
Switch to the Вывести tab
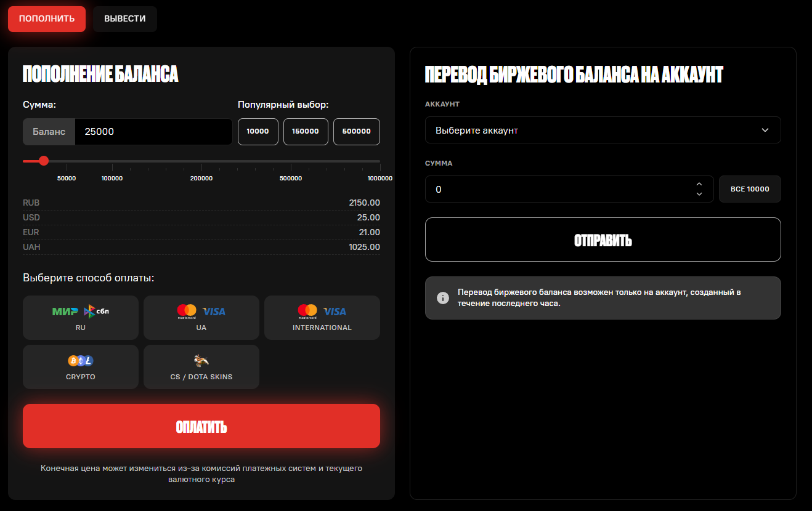pyautogui.click(x=125, y=19)
